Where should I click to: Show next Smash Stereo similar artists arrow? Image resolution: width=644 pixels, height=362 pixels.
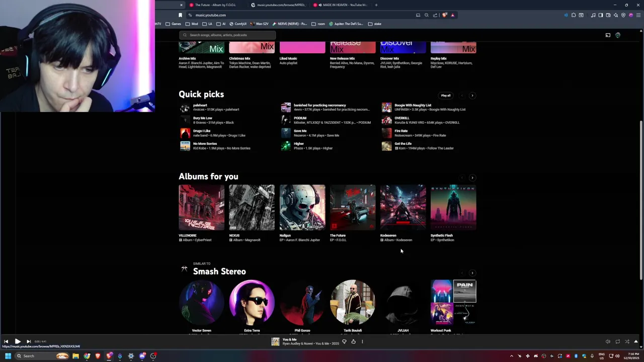click(x=472, y=273)
